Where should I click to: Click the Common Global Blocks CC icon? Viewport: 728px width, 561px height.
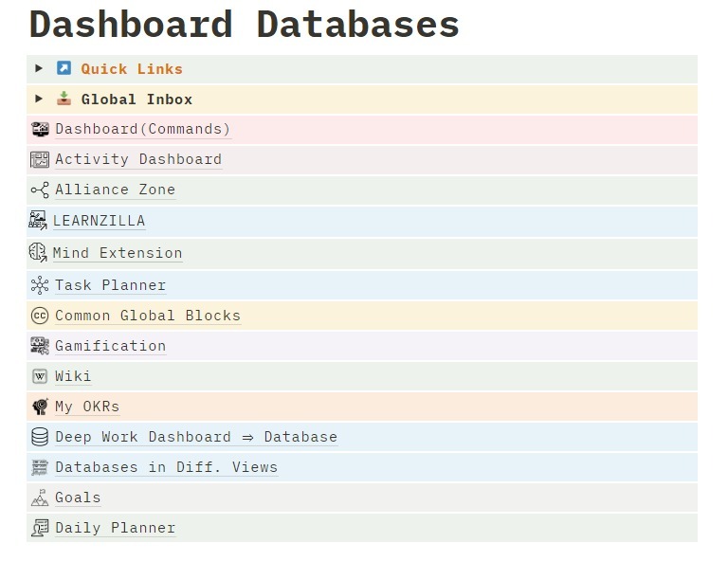click(x=40, y=316)
